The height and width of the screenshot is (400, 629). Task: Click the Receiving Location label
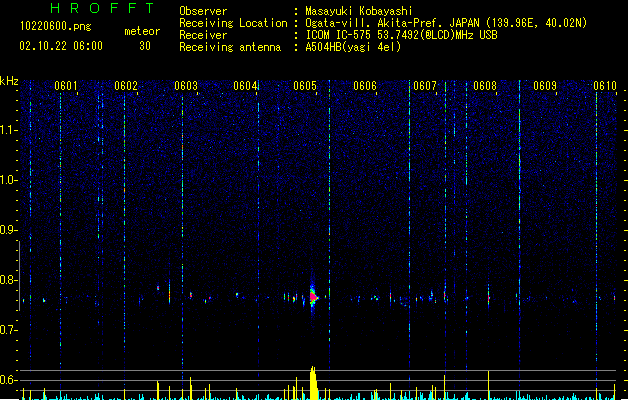pos(233,23)
